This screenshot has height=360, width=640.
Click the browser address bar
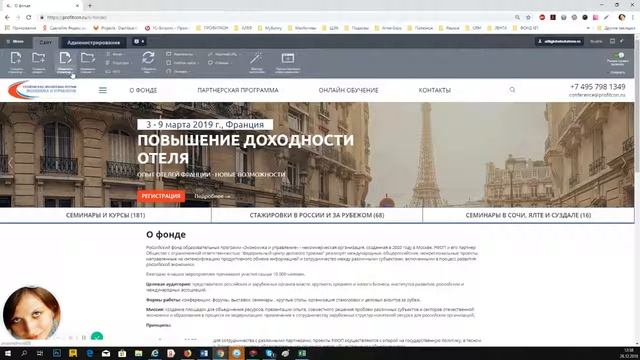(x=278, y=17)
